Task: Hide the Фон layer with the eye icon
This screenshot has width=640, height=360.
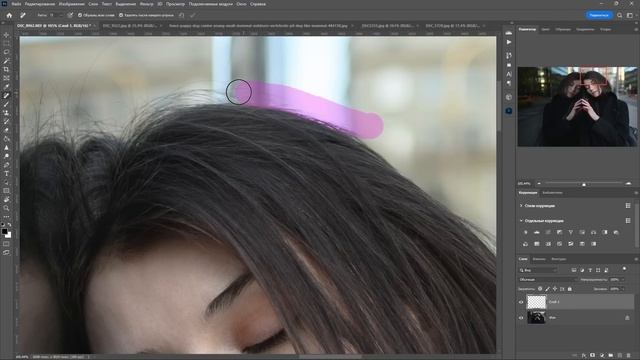Action: (x=521, y=318)
